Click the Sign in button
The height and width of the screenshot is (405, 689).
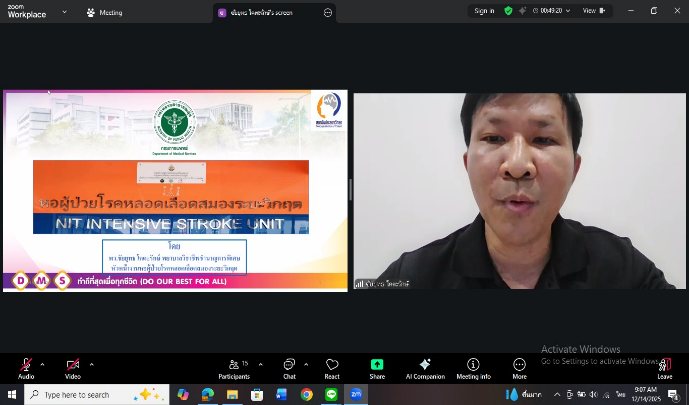point(484,11)
